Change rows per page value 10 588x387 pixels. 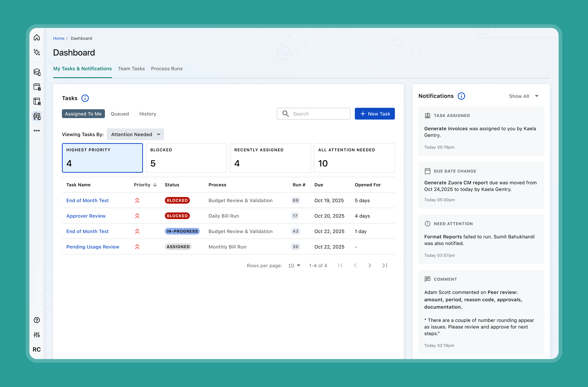(x=294, y=265)
